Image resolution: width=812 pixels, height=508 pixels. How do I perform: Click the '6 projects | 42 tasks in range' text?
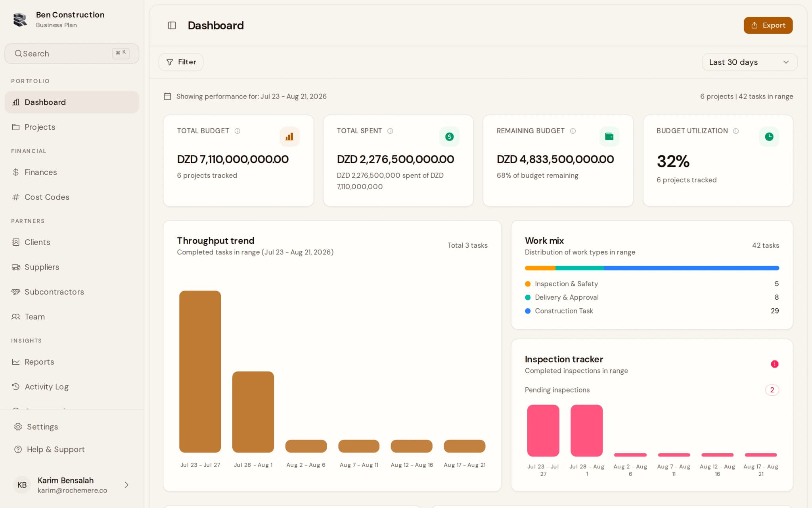747,96
